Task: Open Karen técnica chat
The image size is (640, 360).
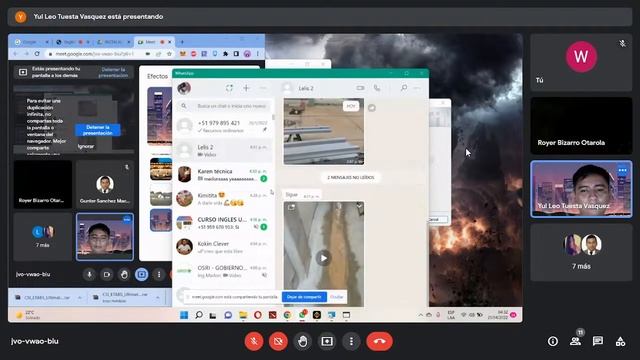Action: point(223,175)
